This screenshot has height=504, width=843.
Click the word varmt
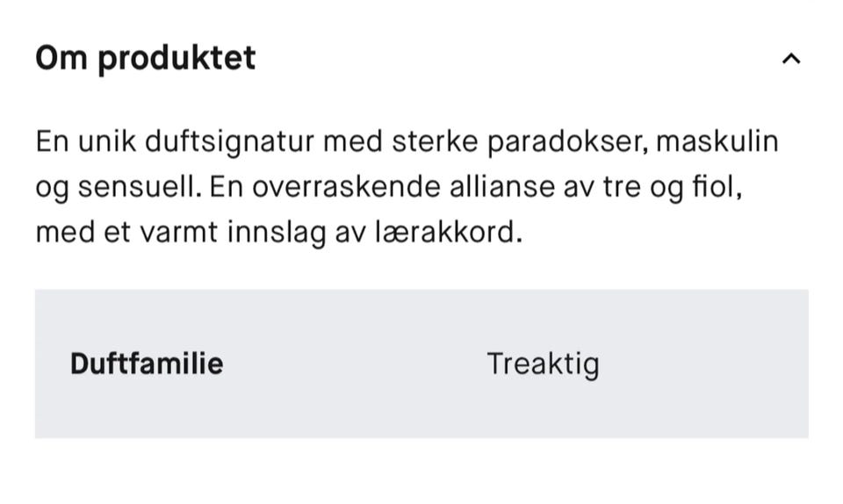click(179, 233)
